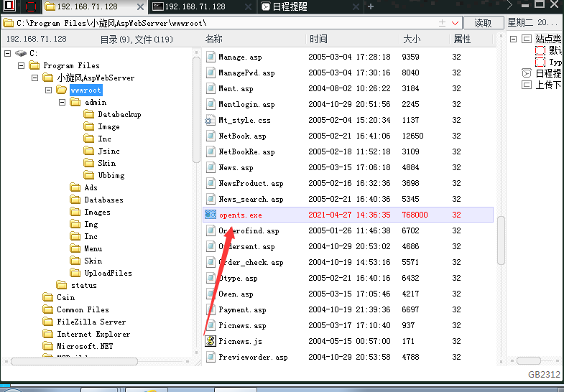Viewport: 564px width, 392px height.
Task: Click folder tree vertical scrollbar
Action: [x=196, y=110]
